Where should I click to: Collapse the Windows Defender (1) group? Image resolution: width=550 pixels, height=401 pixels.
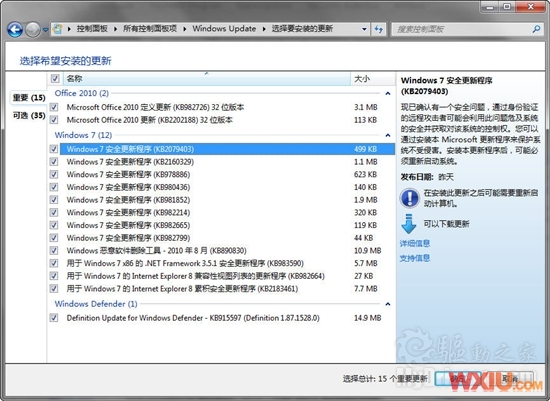388,304
